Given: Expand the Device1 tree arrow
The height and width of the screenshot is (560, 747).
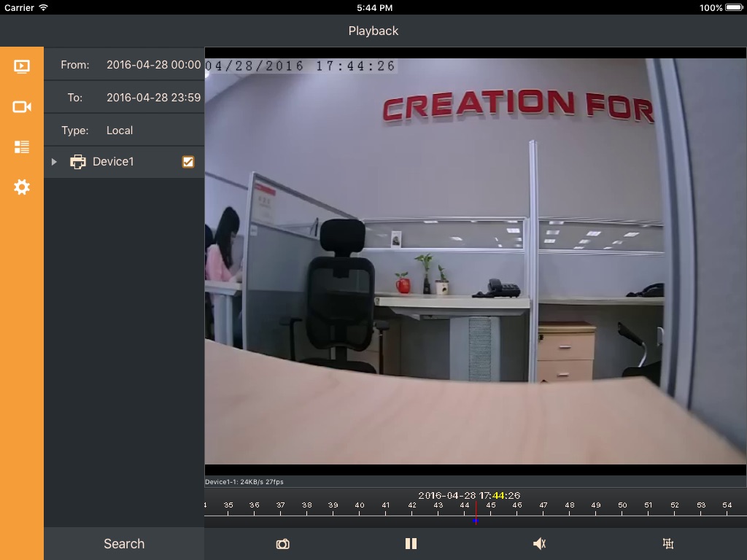Looking at the screenshot, I should [54, 162].
